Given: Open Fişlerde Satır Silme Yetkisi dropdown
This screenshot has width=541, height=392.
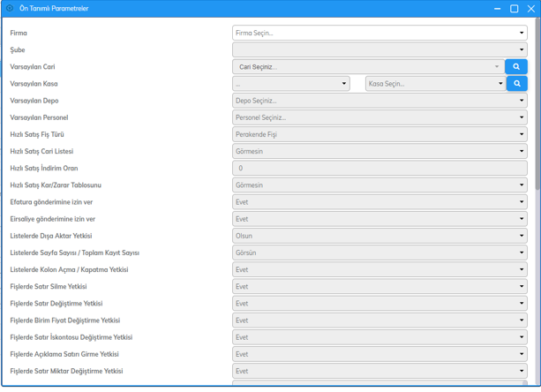Looking at the screenshot, I should pos(379,287).
